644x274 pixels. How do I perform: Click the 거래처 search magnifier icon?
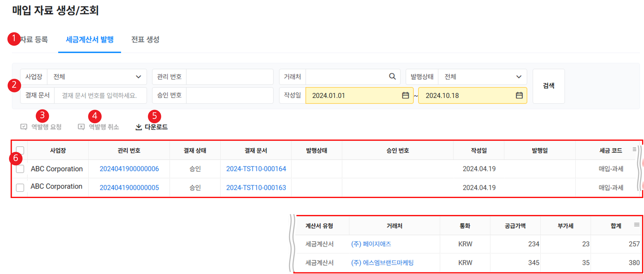(392, 76)
